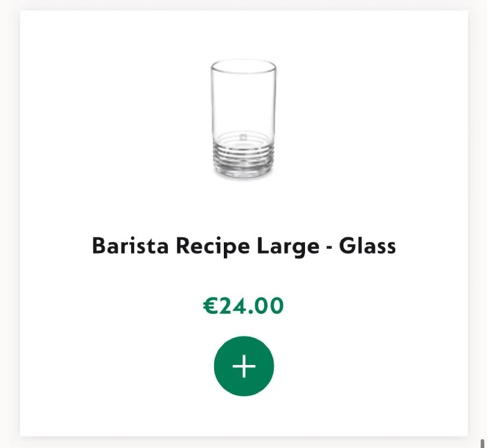Click the scrollbar handle at bottom right

(483, 443)
